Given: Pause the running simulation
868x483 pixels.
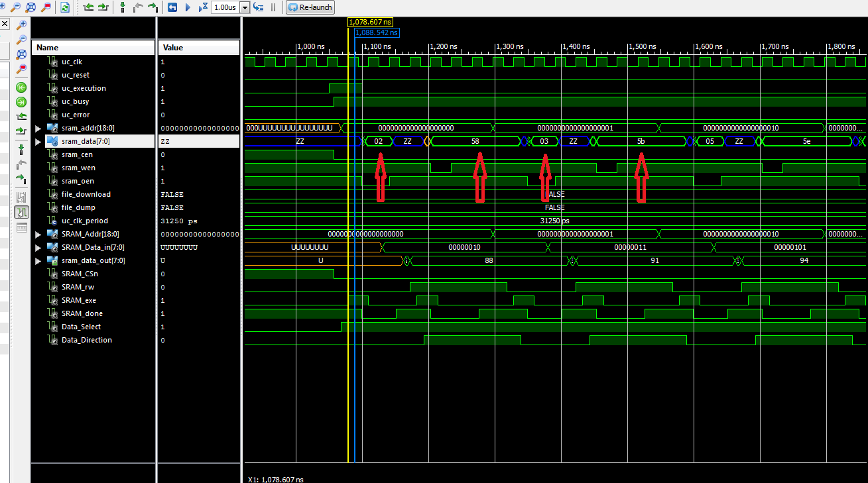Looking at the screenshot, I should point(273,7).
